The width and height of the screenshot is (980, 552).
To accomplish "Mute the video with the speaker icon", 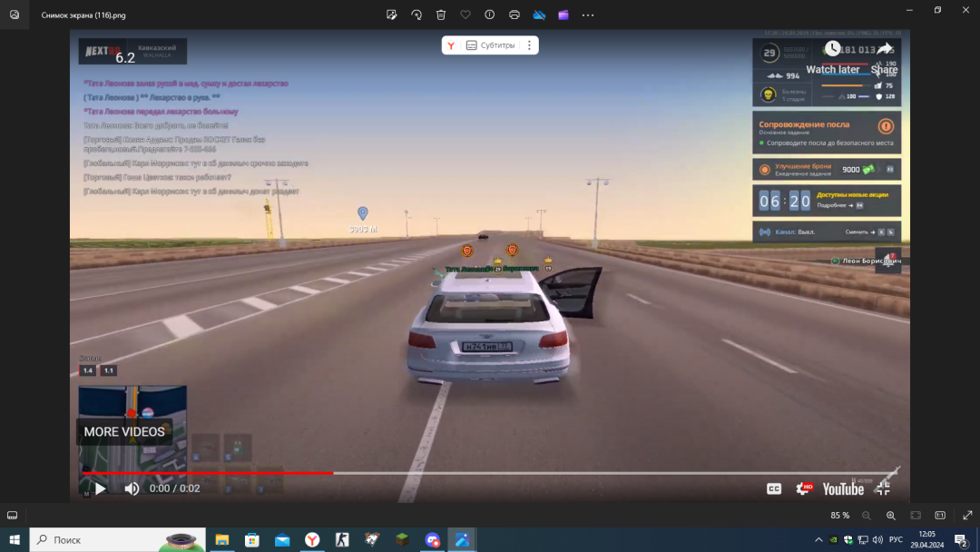I will 132,488.
